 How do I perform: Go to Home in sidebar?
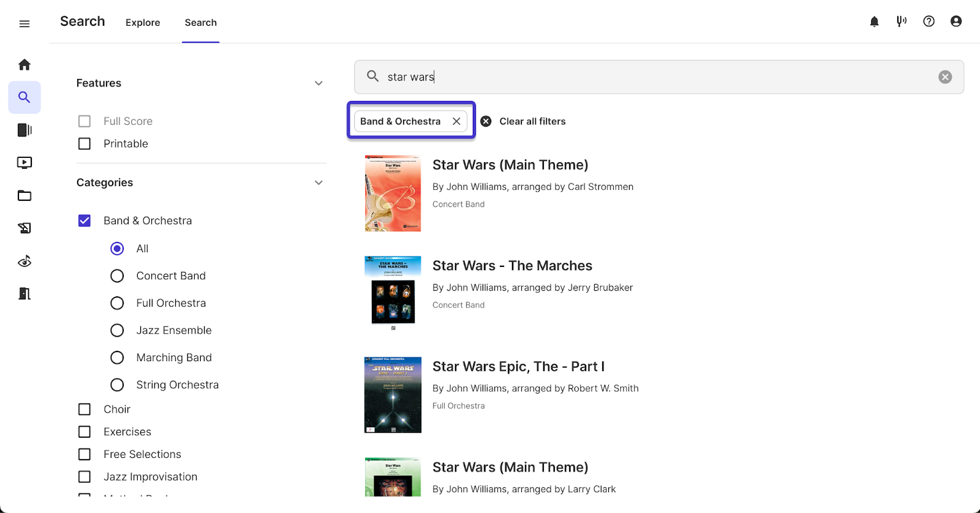point(24,65)
